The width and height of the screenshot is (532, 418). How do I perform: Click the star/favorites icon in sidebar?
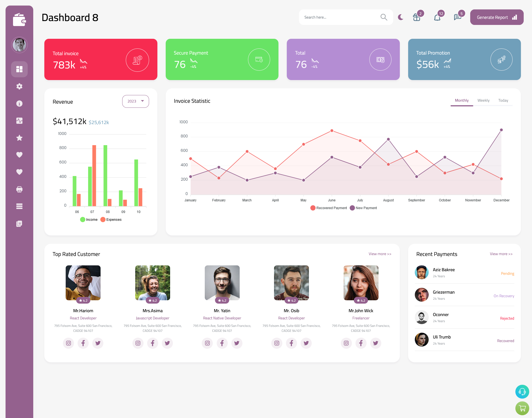pyautogui.click(x=19, y=138)
